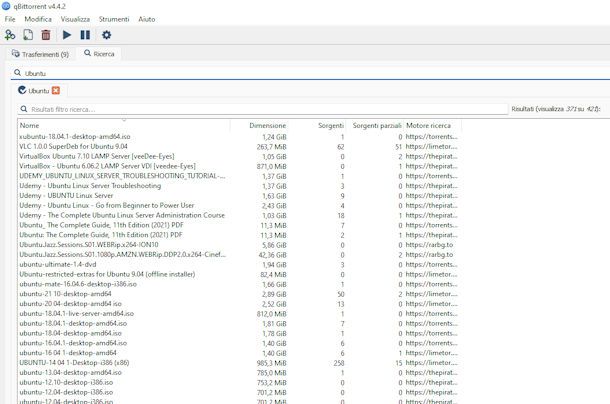
Task: Click the 258 sources cell
Action: pos(338,363)
